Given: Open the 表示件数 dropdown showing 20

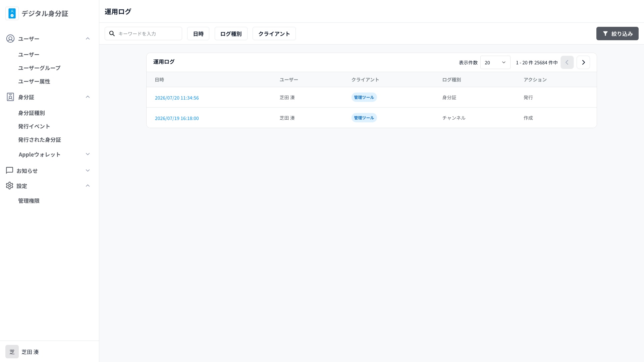Looking at the screenshot, I should pyautogui.click(x=495, y=62).
